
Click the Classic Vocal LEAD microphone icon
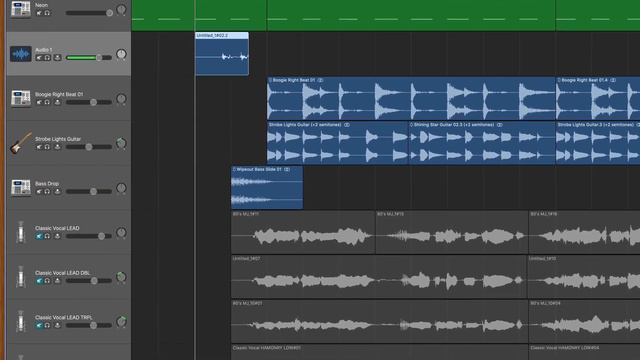coord(20,232)
